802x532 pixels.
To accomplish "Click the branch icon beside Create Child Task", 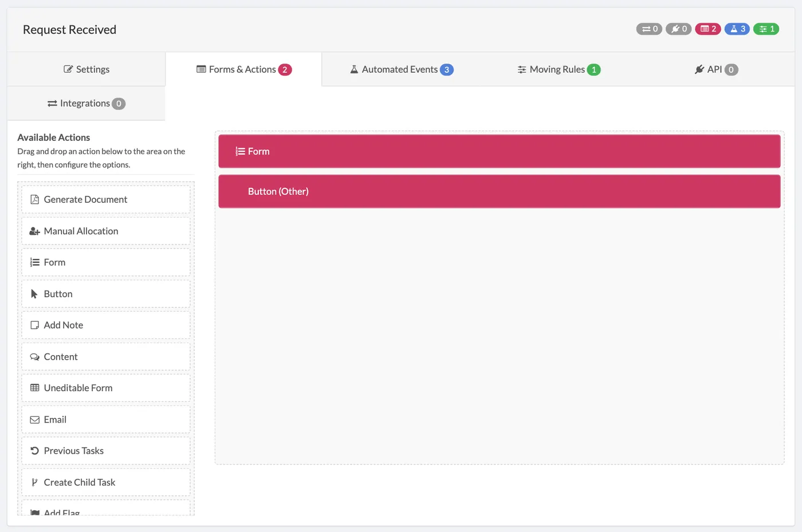I will click(34, 482).
